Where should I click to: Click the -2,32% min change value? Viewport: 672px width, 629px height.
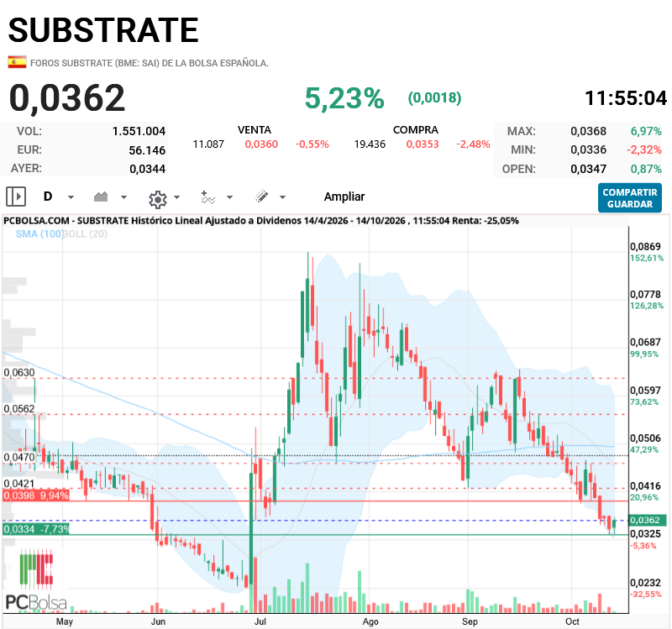click(644, 150)
